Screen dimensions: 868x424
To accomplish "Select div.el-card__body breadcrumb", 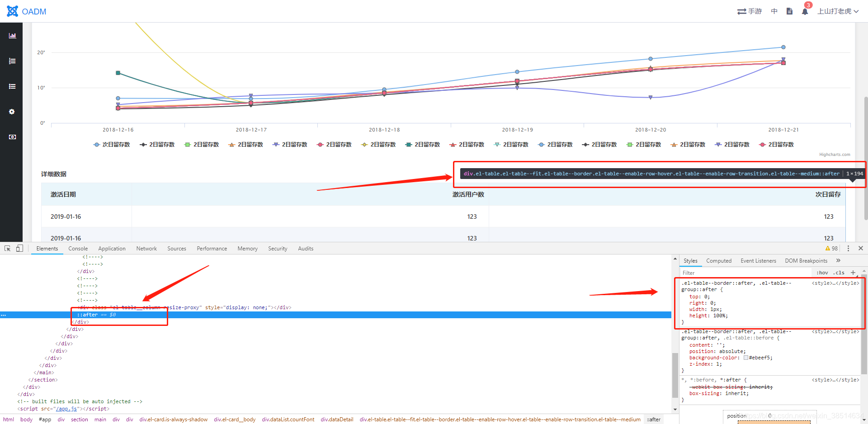I will click(x=235, y=419).
